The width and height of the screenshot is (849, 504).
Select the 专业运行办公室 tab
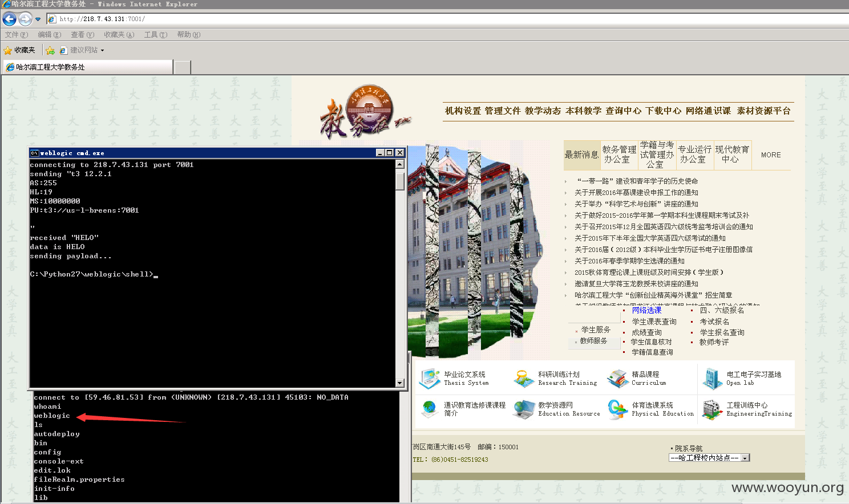(x=694, y=155)
